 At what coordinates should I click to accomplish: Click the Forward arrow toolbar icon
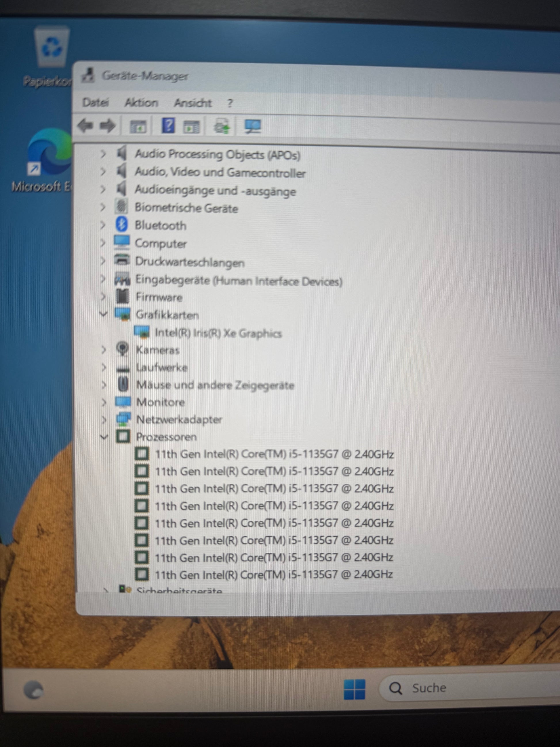pyautogui.click(x=108, y=126)
